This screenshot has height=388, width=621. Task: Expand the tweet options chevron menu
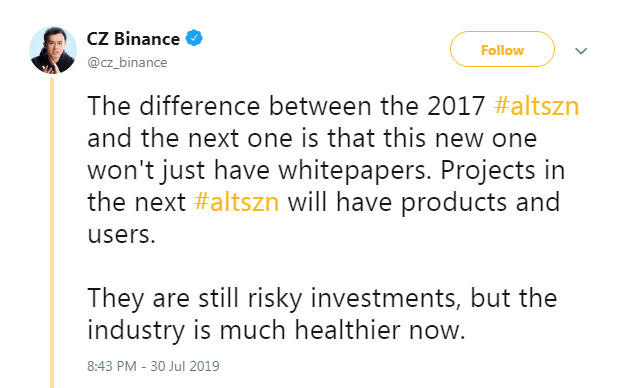[x=581, y=51]
